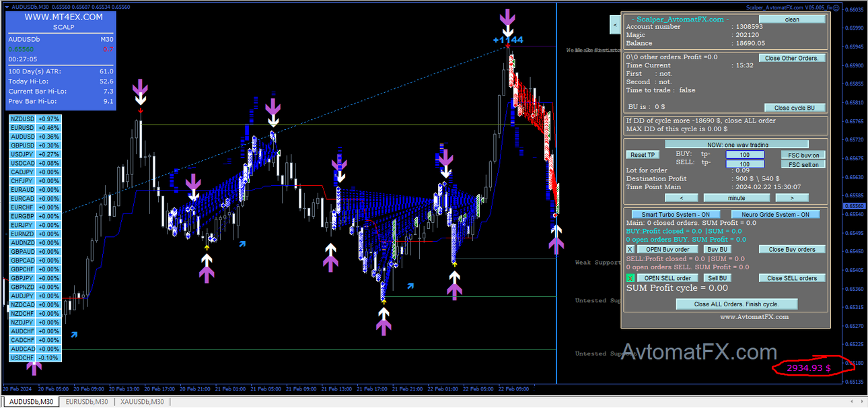This screenshot has width=868, height=408.
Task: Select EURUSD in the currency list
Action: 22,127
